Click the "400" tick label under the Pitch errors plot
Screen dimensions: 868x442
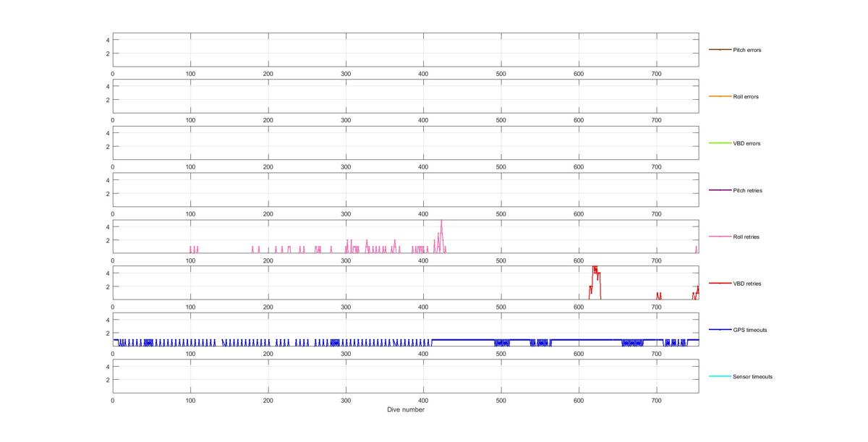[423, 73]
